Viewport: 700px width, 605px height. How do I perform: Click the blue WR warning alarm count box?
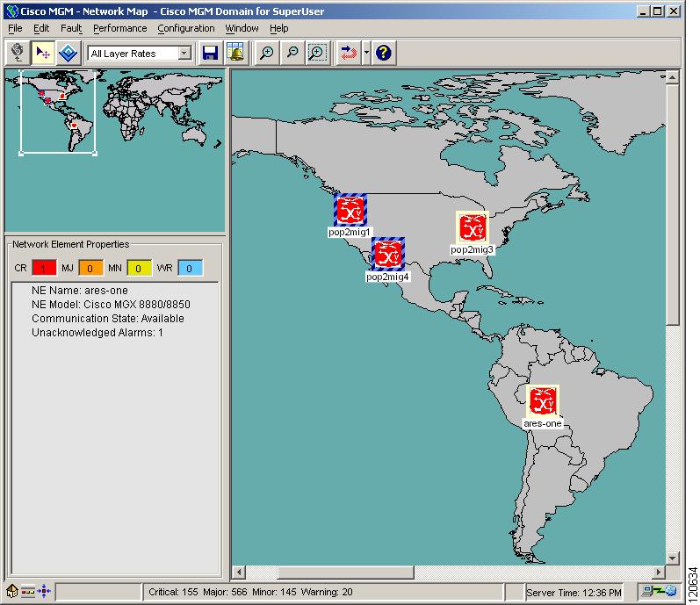click(x=191, y=268)
